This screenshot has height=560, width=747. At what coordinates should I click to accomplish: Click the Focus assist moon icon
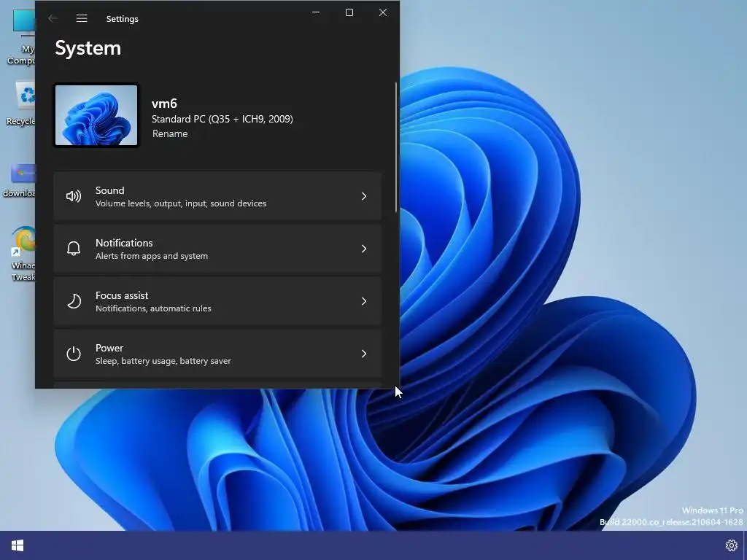[74, 301]
